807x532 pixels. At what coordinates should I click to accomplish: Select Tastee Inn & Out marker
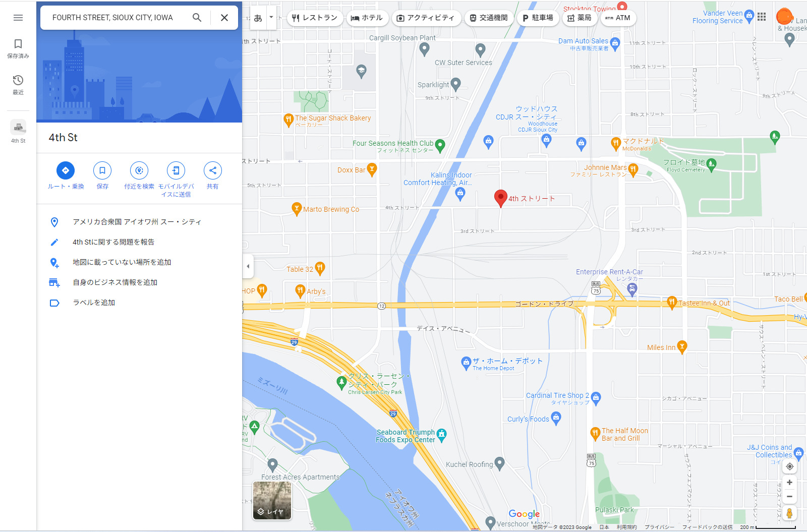(671, 302)
